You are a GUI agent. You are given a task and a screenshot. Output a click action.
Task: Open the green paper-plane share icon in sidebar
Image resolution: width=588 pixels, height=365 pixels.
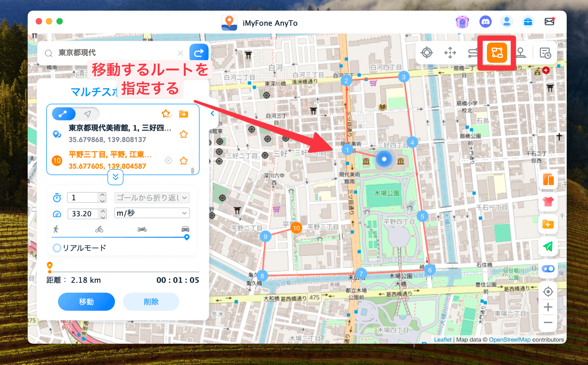(x=548, y=247)
